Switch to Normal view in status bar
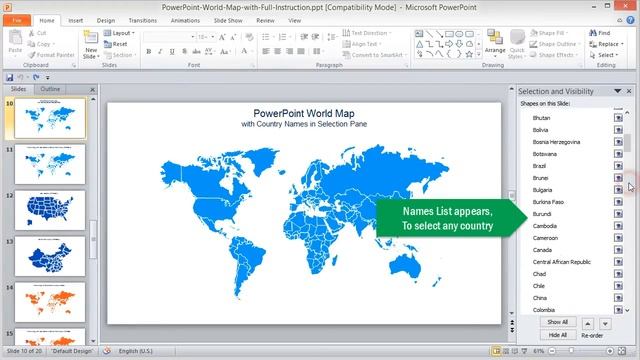 (x=496, y=351)
